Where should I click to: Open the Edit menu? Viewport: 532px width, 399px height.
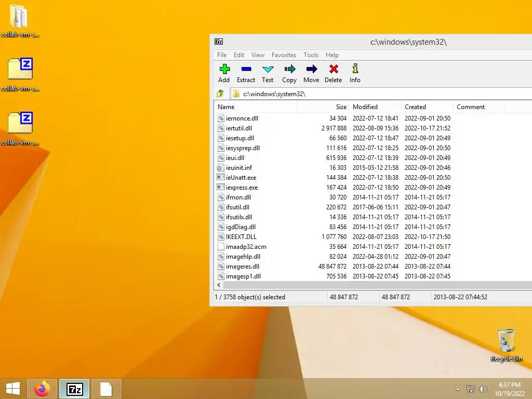tap(239, 55)
